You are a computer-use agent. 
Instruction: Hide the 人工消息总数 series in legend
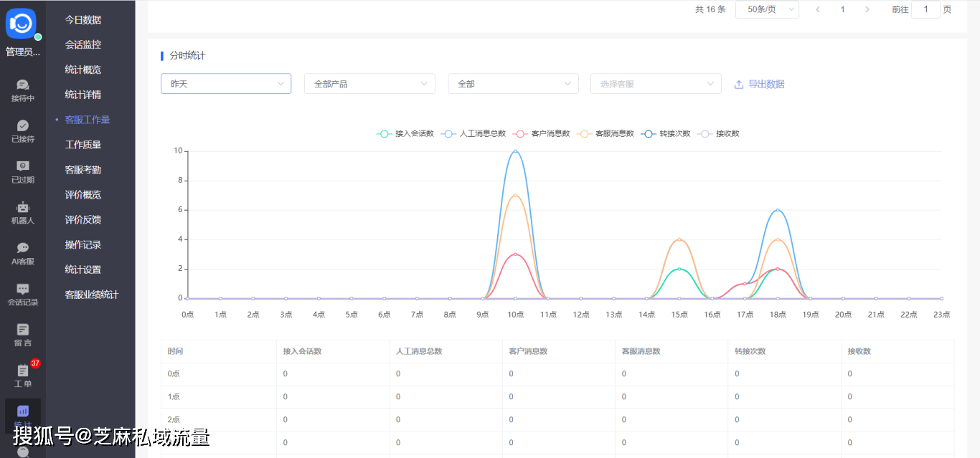pos(473,134)
